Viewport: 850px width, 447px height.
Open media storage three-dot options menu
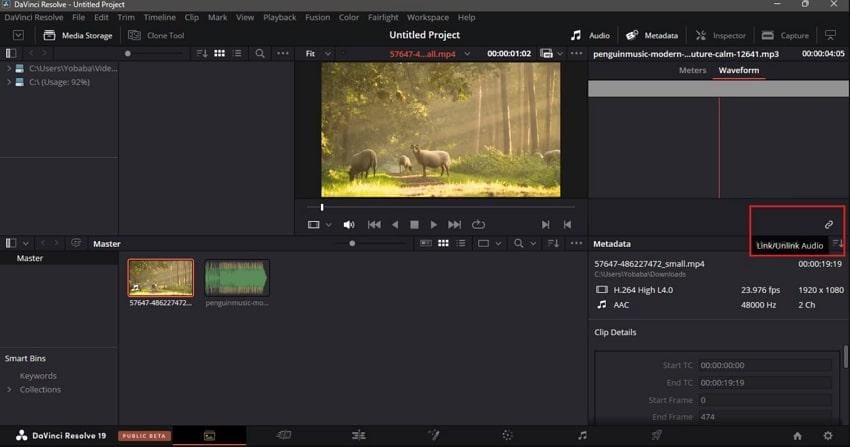(283, 54)
